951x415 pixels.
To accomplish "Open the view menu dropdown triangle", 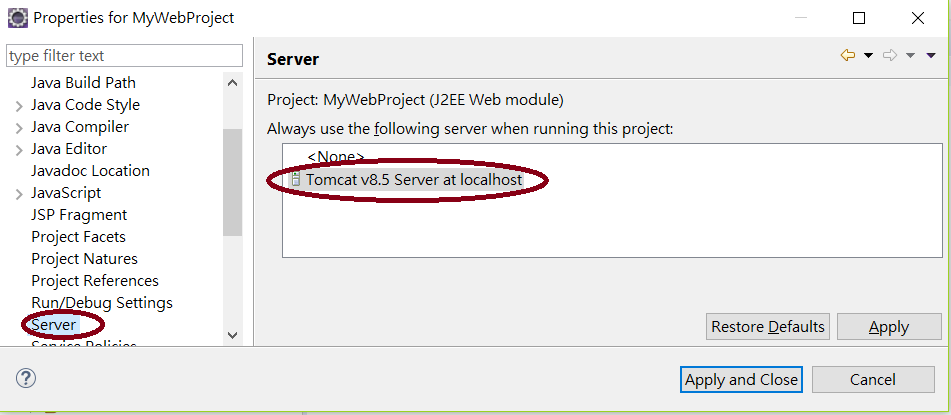I will [931, 56].
